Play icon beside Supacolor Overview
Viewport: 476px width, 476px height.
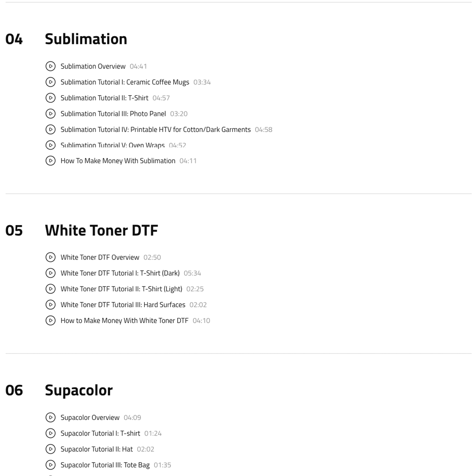click(x=50, y=417)
